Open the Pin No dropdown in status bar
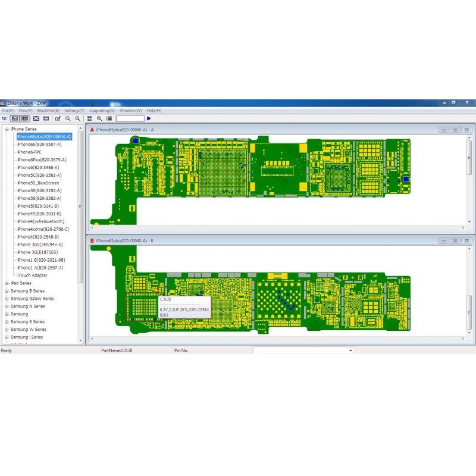Screen dimensions: 476x476 pyautogui.click(x=350, y=350)
